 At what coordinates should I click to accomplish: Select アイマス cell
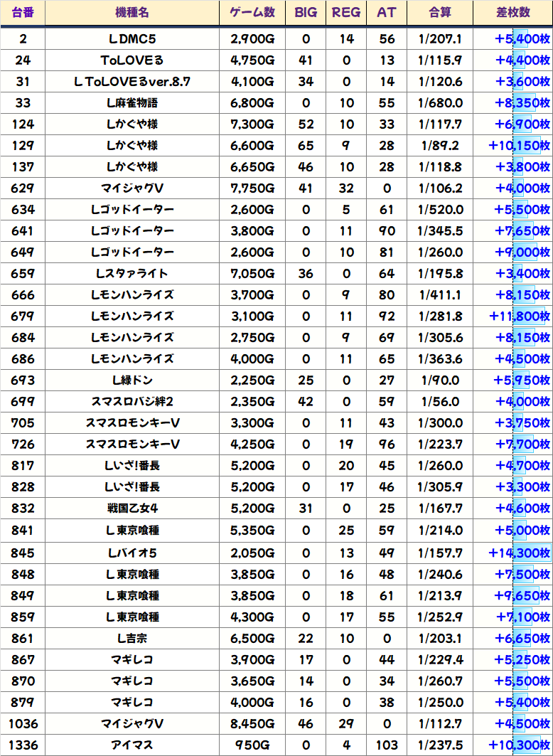pyautogui.click(x=132, y=745)
